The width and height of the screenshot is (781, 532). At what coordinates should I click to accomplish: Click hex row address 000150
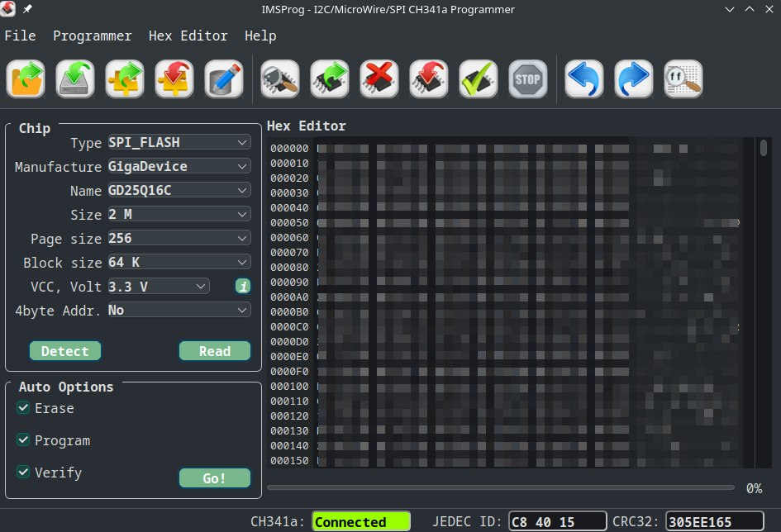pyautogui.click(x=289, y=461)
